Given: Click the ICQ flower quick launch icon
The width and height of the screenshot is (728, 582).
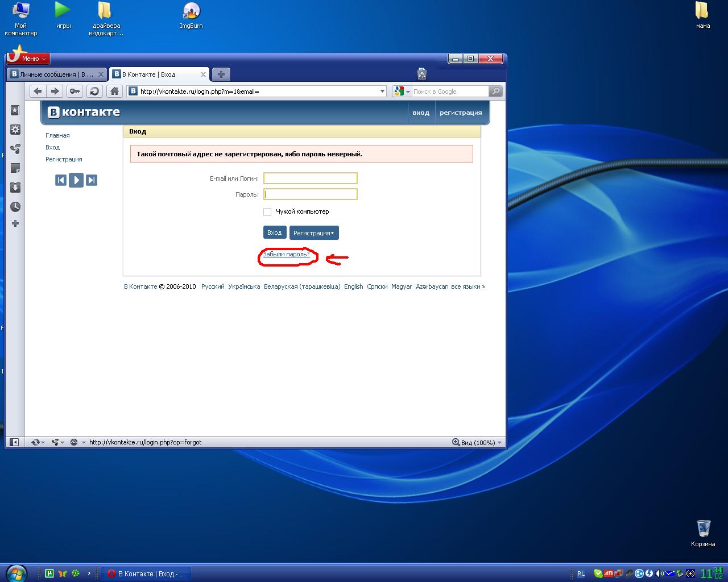Looking at the screenshot, I should click(76, 573).
